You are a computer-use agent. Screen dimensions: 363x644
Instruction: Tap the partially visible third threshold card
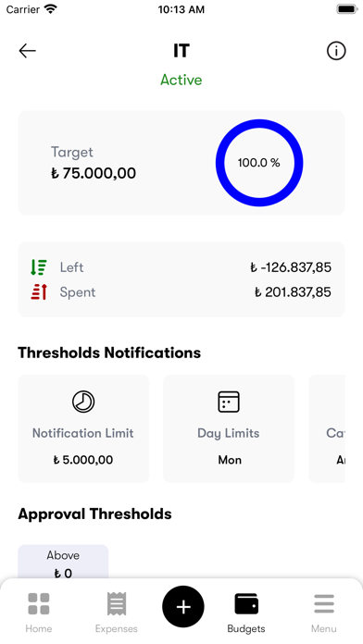(327, 428)
